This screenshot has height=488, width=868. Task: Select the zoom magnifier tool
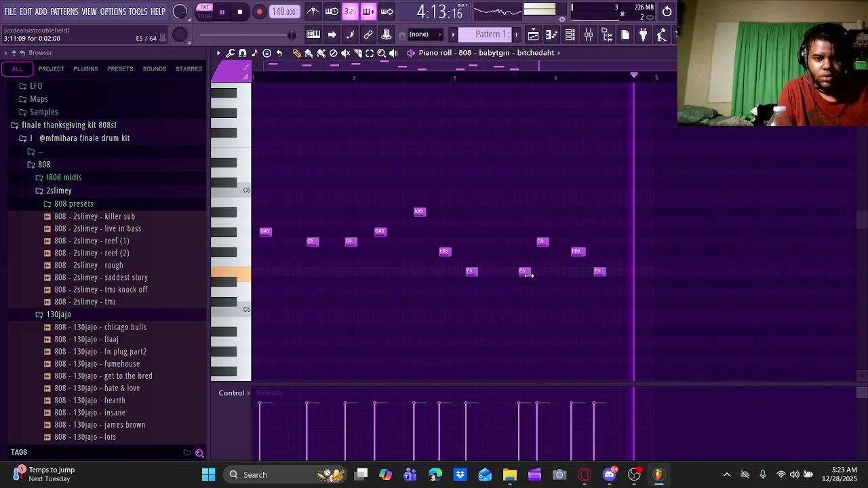click(382, 53)
